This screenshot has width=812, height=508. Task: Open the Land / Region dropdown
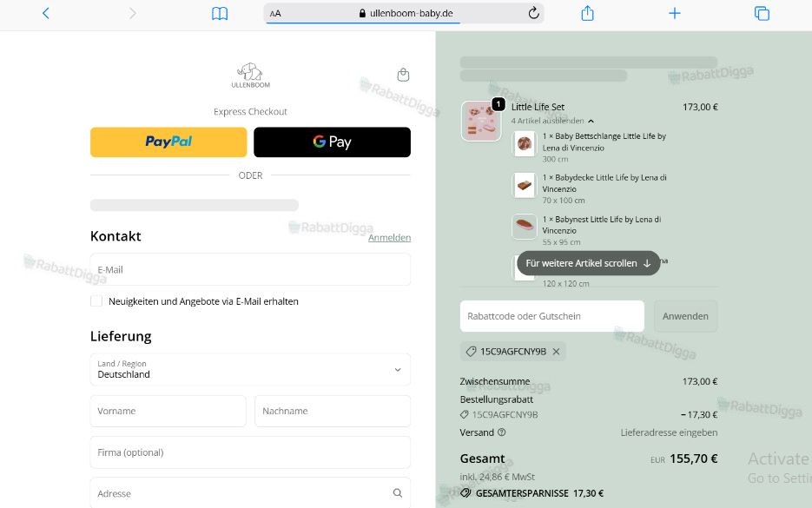pos(250,369)
